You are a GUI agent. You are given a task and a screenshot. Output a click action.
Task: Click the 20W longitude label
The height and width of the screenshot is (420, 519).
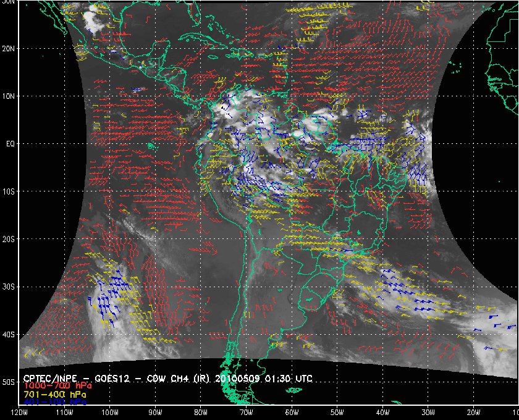474,413
